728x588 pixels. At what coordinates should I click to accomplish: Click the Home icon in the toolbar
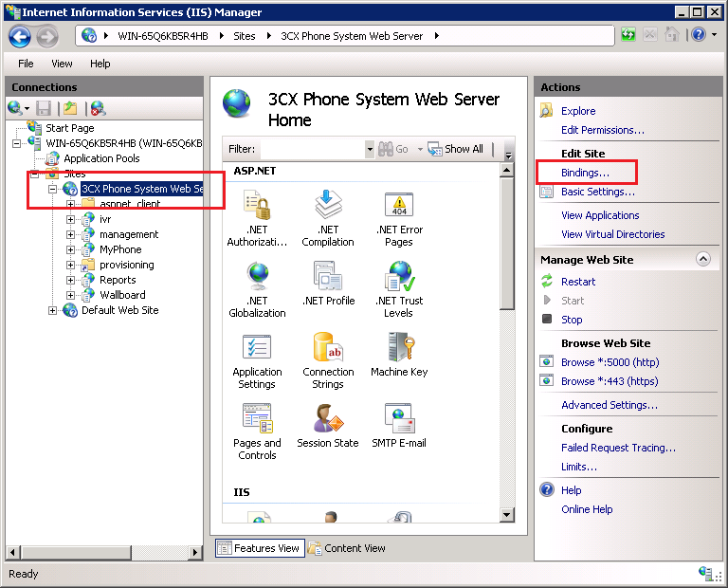point(671,34)
